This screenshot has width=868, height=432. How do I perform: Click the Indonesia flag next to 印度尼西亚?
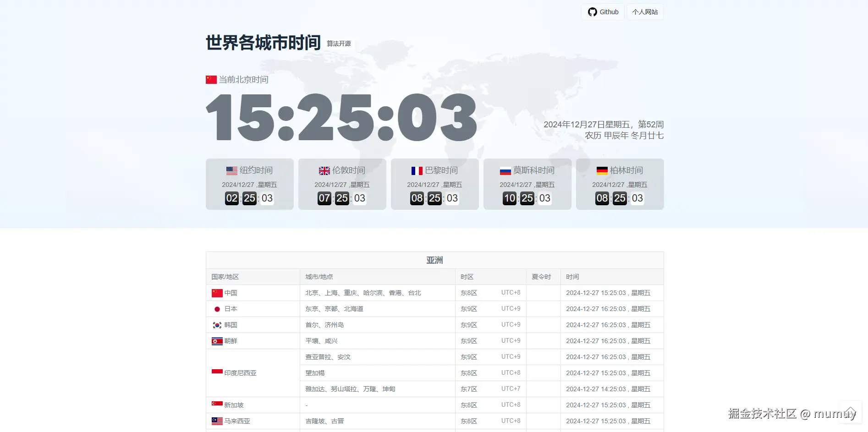[216, 372]
